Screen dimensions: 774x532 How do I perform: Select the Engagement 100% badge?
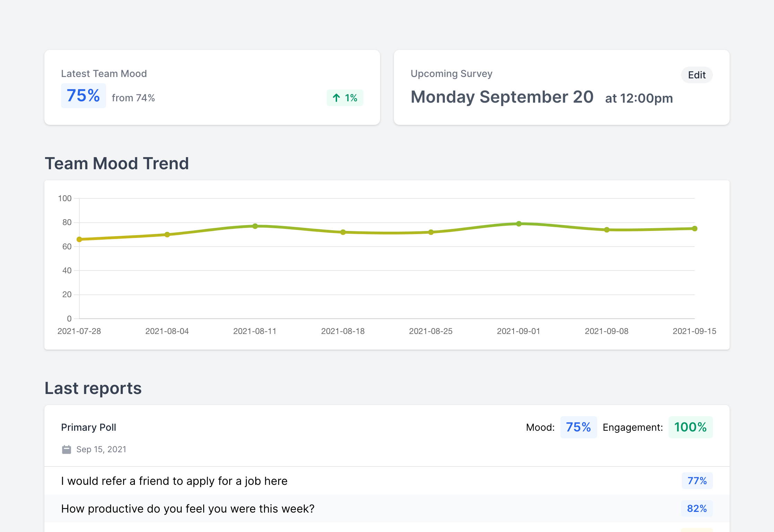[x=690, y=427]
